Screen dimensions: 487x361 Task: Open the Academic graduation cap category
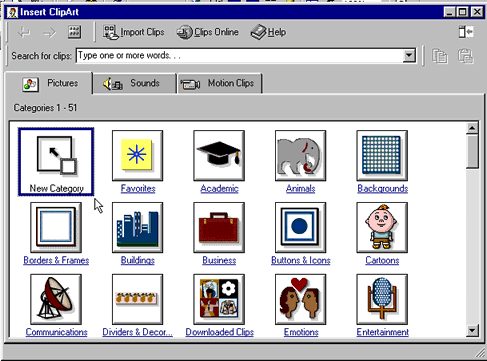[x=219, y=156]
